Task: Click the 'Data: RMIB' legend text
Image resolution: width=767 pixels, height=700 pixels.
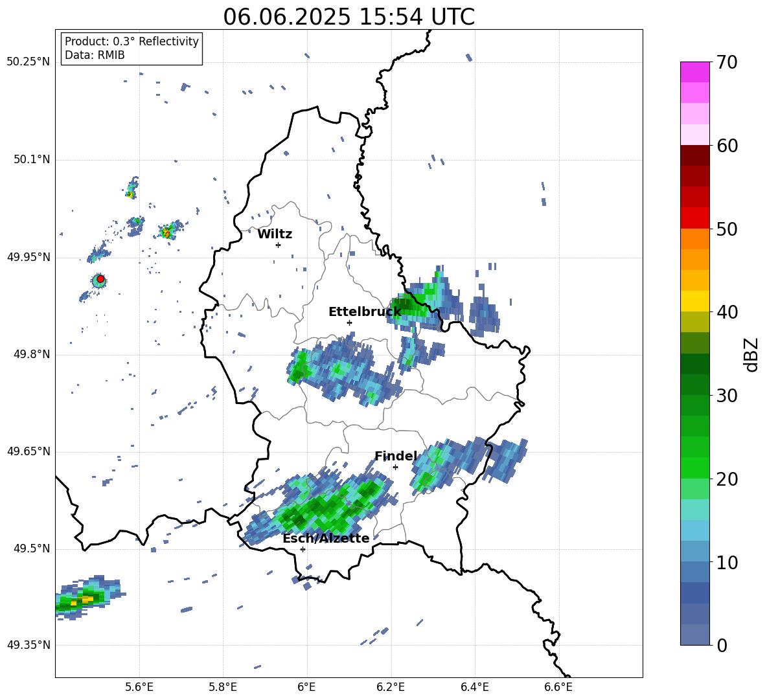Action: (x=95, y=55)
